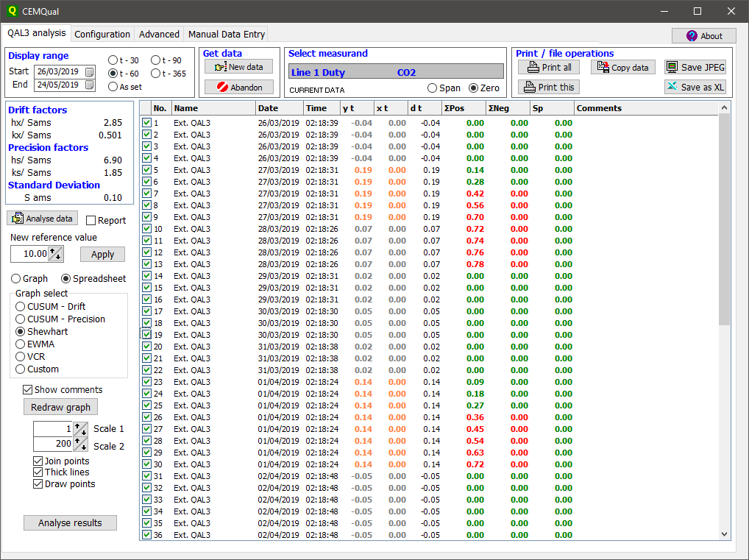The image size is (749, 560).
Task: Click the New data button icon
Action: 220,67
